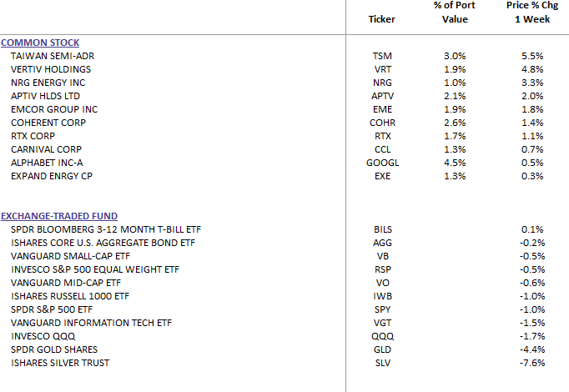
Task: Select ALPHABET INC-A's 4.5% portfolio value
Action: pos(455,163)
